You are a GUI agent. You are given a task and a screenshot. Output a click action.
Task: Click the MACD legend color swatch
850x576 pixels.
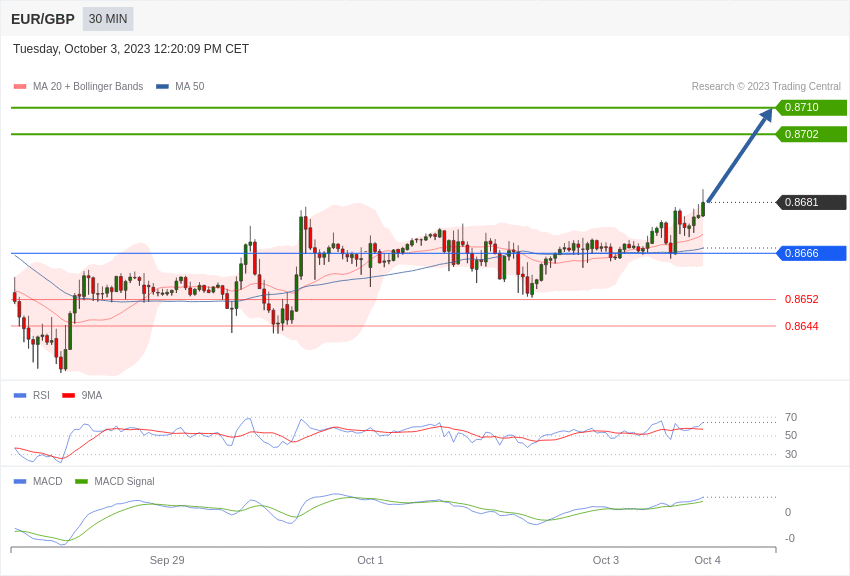pos(20,481)
